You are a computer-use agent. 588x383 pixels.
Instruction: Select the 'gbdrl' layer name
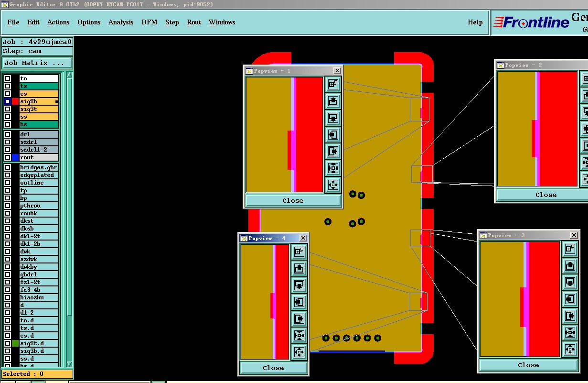pos(39,274)
